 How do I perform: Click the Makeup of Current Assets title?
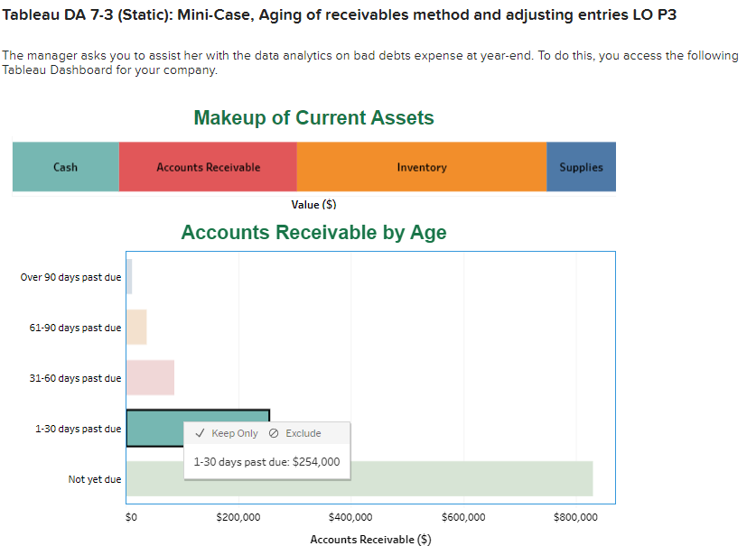314,117
